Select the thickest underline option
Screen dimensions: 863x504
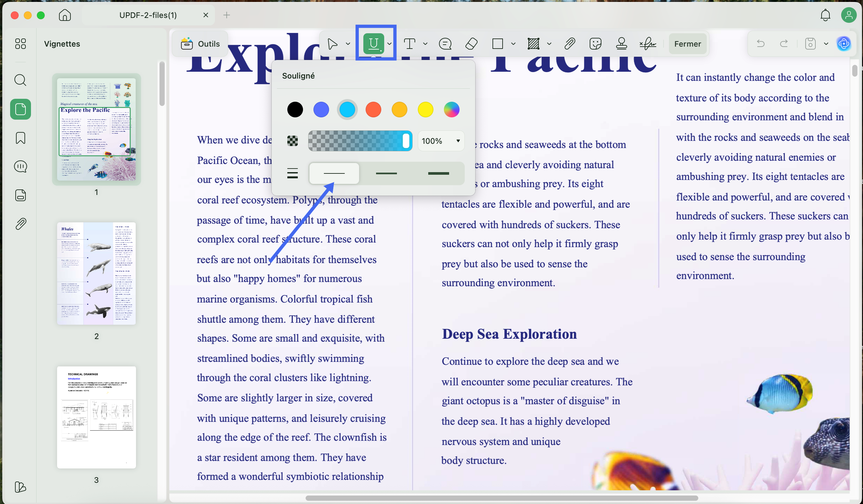pos(438,173)
